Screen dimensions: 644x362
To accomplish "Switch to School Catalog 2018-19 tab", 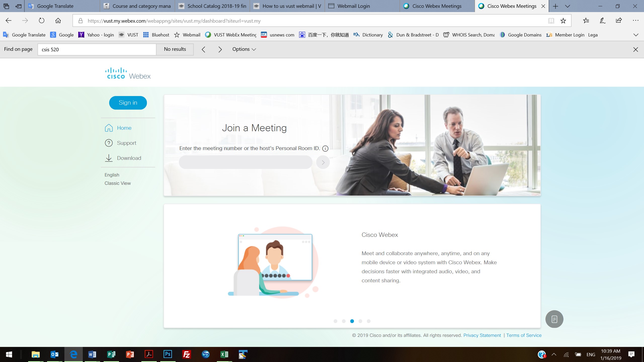I will point(212,6).
